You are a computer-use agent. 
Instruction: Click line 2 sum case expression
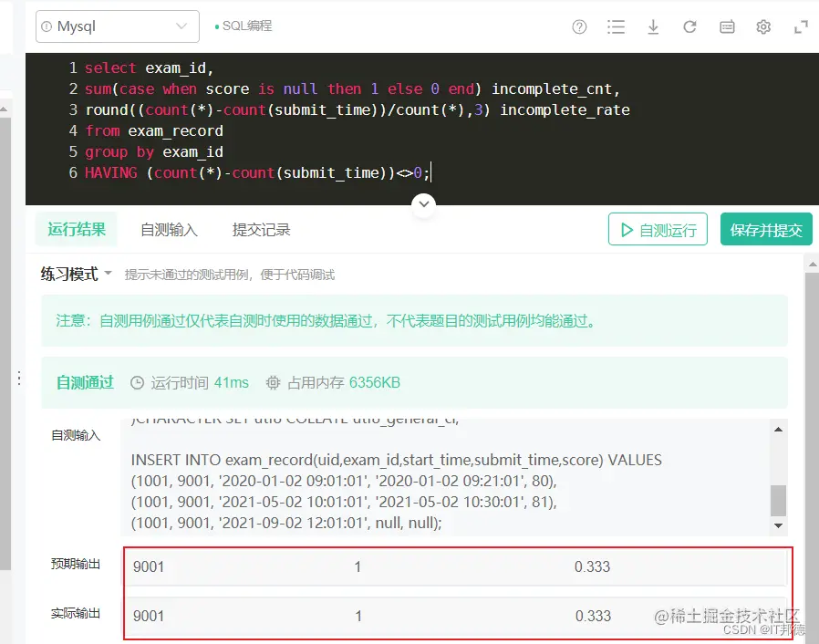[x=353, y=88]
